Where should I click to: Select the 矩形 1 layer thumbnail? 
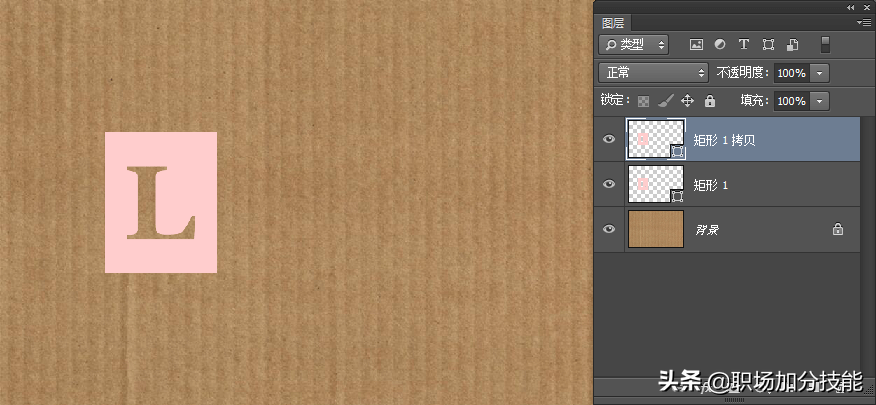[x=656, y=184]
